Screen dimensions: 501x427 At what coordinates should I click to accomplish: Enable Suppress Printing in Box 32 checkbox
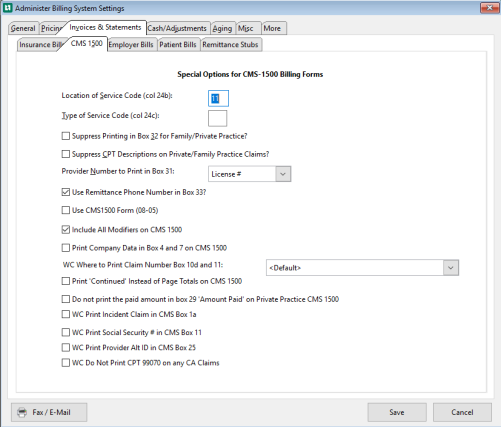66,136
